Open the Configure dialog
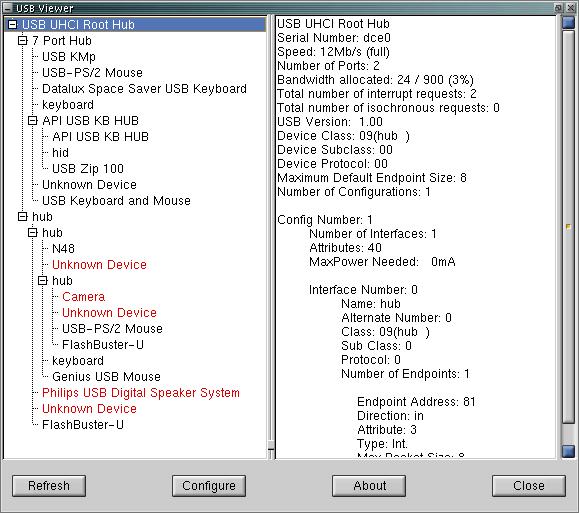This screenshot has height=513, width=579. tap(209, 486)
